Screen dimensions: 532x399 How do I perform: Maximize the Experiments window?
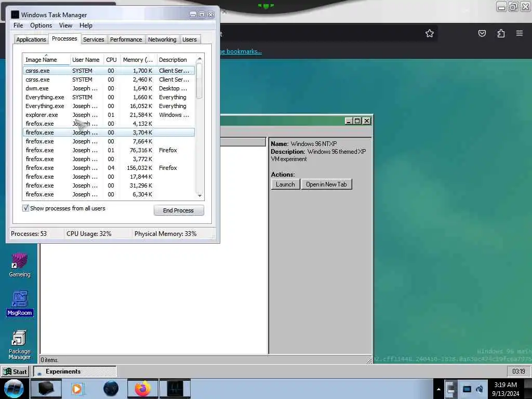pyautogui.click(x=357, y=121)
